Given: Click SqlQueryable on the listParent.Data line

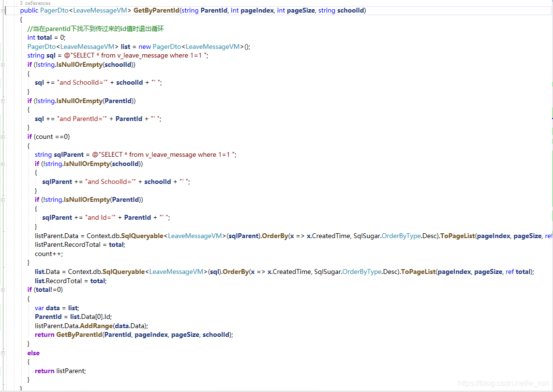Looking at the screenshot, I should [142, 236].
